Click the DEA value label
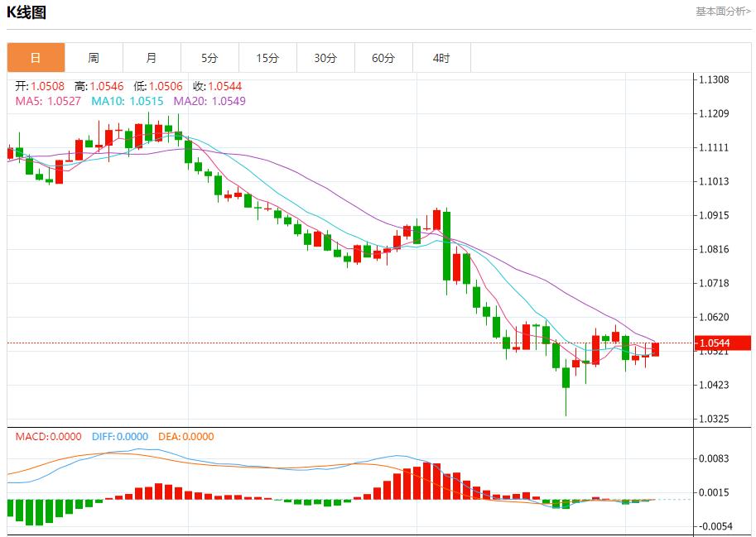 tap(186, 437)
